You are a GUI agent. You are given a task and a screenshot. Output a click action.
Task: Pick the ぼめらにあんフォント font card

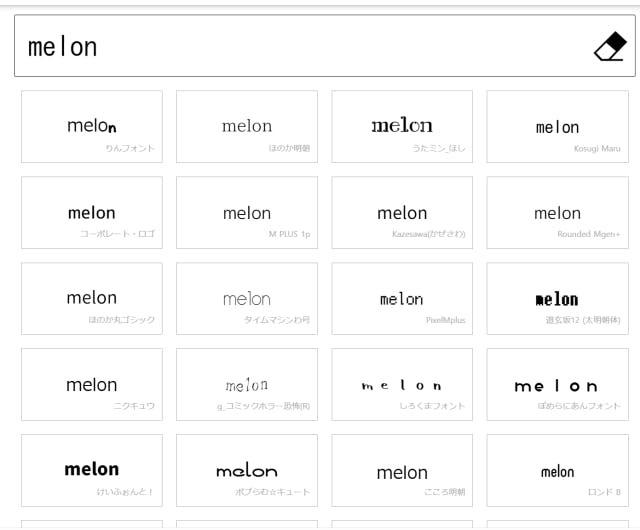point(557,385)
